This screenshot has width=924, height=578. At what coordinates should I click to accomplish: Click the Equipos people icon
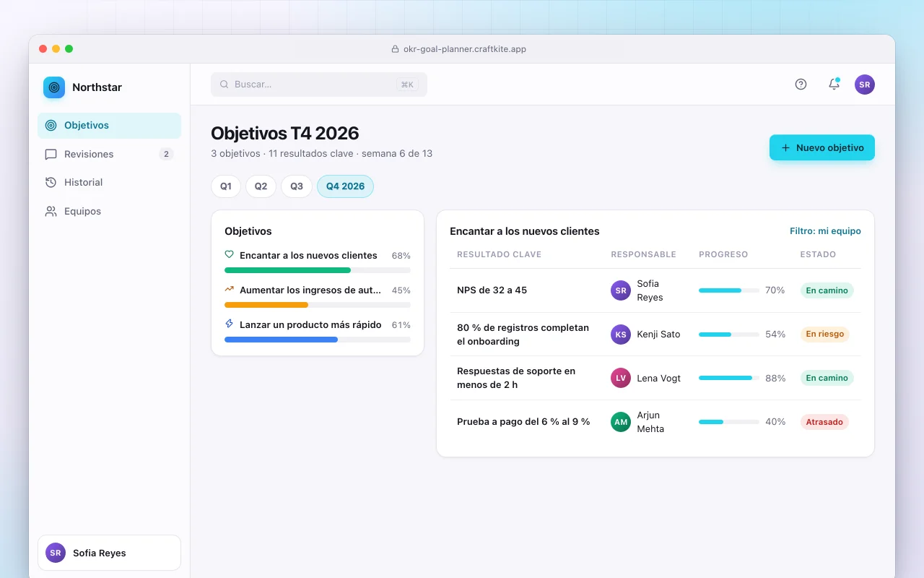(51, 211)
